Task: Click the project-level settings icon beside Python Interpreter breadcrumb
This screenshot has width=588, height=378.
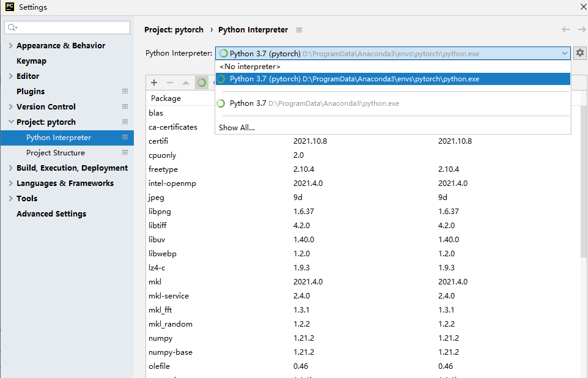Action: click(299, 30)
